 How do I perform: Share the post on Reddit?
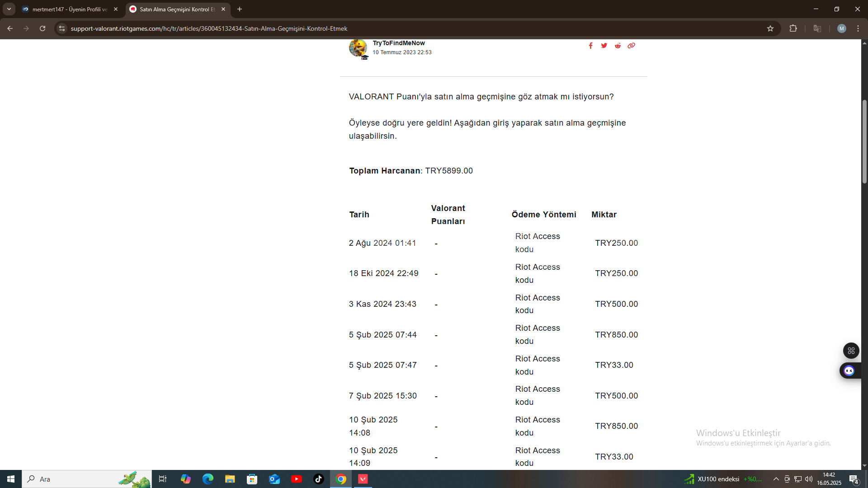tap(618, 46)
